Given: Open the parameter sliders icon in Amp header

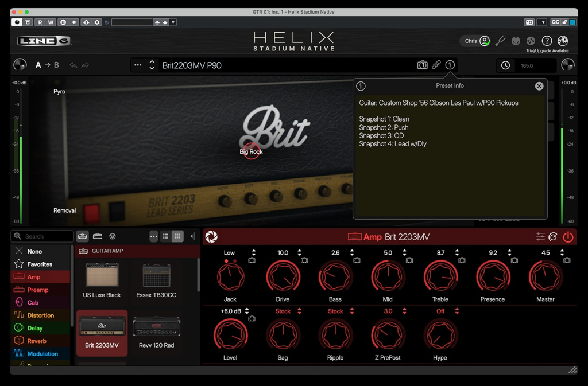Looking at the screenshot, I should 540,237.
